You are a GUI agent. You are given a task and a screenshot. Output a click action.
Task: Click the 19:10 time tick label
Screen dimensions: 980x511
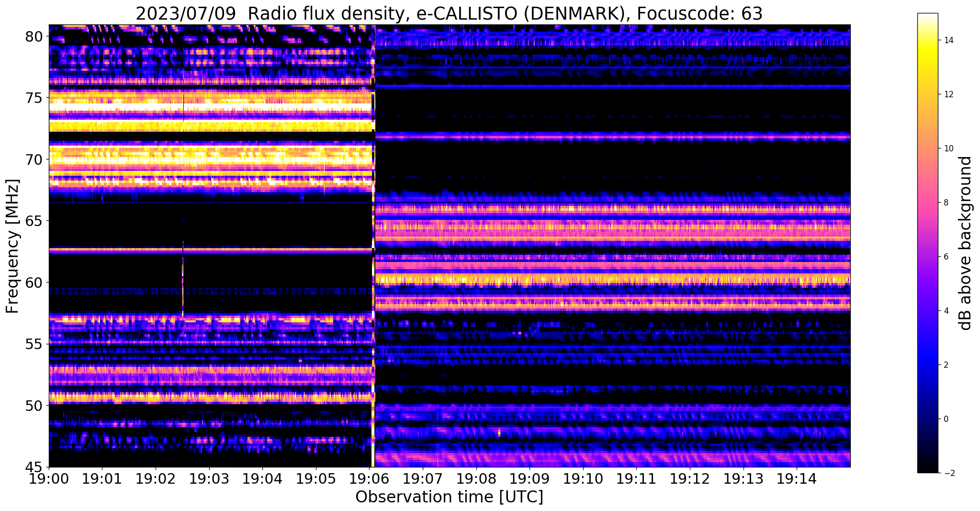(x=583, y=478)
